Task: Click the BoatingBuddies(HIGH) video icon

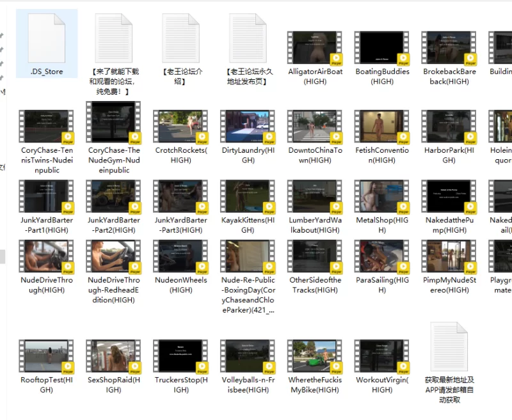Action: (382, 49)
